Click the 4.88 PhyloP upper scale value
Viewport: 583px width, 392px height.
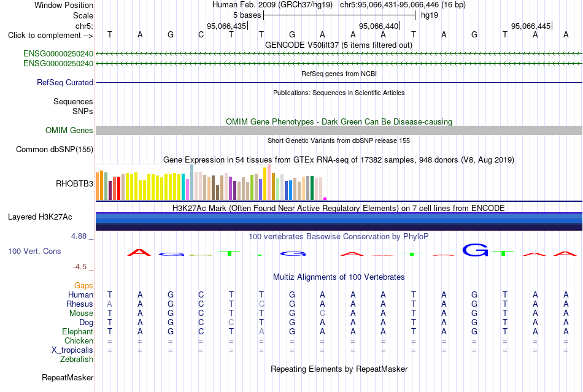pos(79,236)
